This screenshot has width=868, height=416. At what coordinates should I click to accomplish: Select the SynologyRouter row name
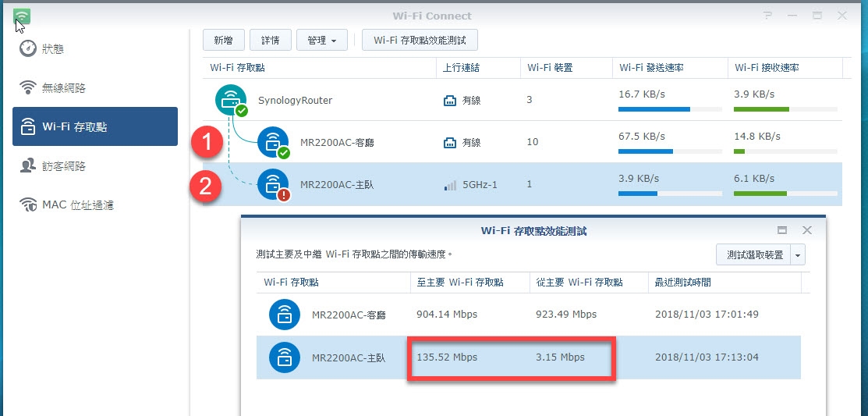(295, 100)
